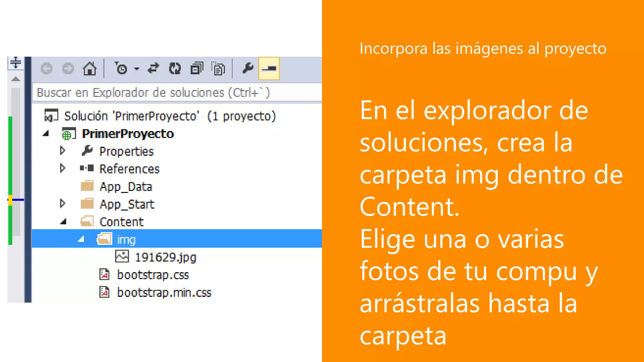Collapse the img folder
Screen dimensions: 644x362
(x=81, y=239)
